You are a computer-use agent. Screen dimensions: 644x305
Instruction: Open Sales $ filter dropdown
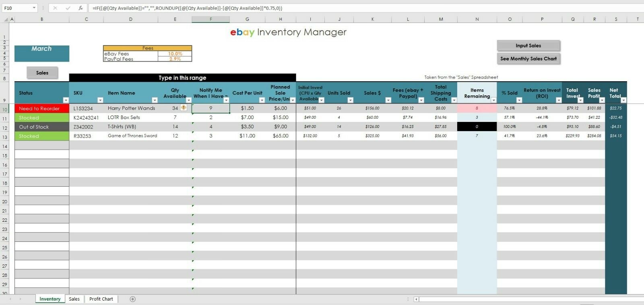click(388, 100)
